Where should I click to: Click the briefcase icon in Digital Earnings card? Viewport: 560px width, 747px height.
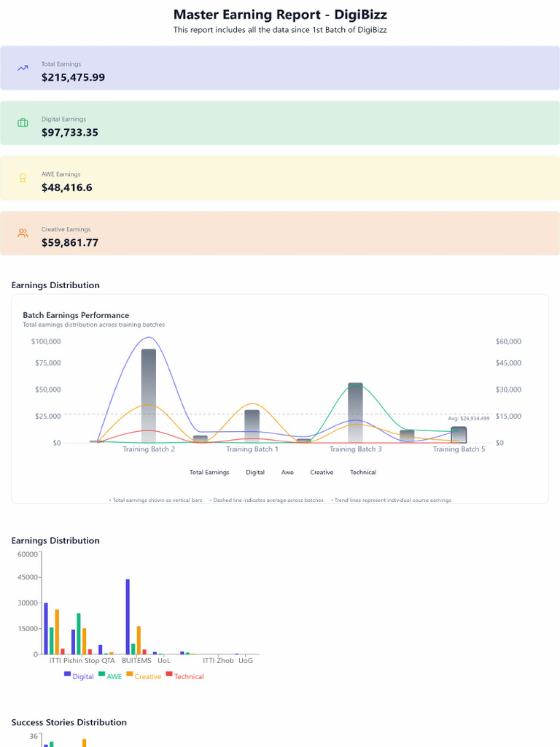(23, 123)
